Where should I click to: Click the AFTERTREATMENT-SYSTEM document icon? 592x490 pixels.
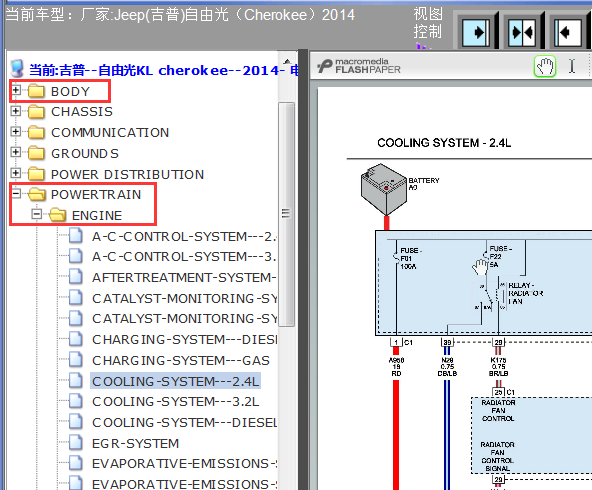[76, 277]
